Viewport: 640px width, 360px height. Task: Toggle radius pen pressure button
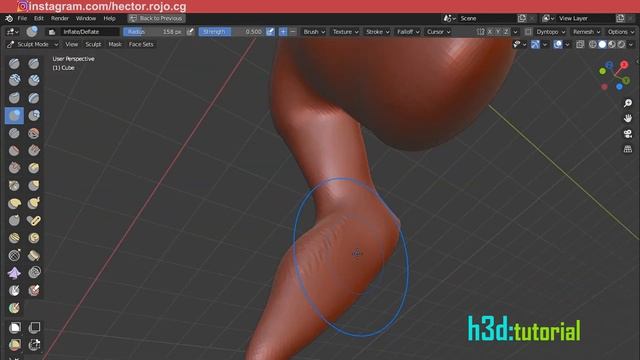190,31
